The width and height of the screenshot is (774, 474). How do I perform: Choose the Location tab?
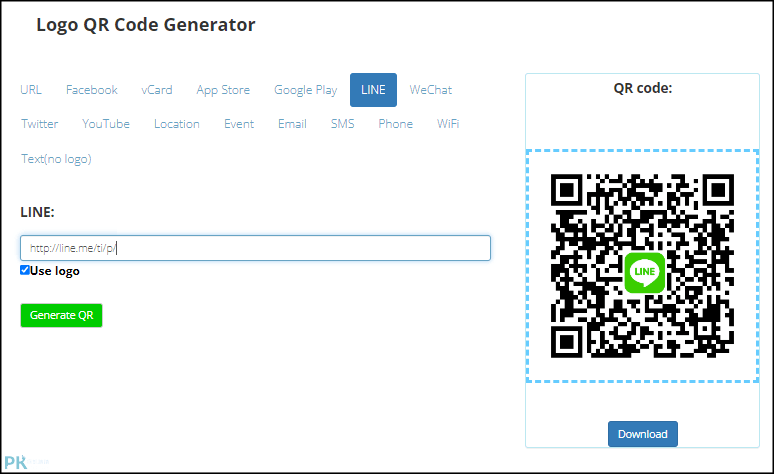click(x=177, y=124)
